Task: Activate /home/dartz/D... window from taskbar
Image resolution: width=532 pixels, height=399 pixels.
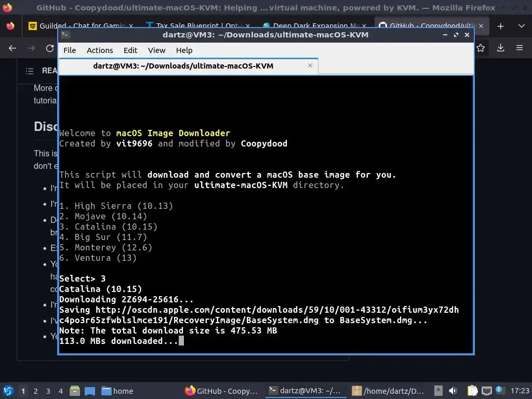Action: point(388,391)
